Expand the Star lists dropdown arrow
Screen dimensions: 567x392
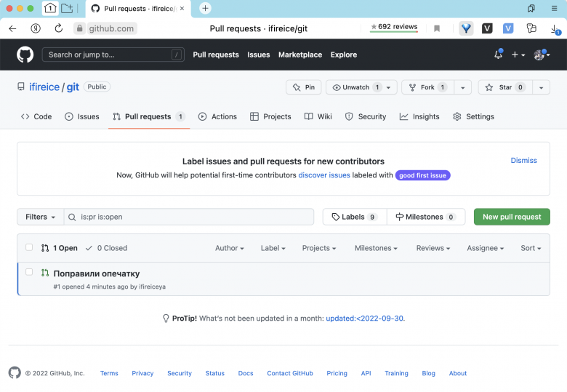[541, 87]
